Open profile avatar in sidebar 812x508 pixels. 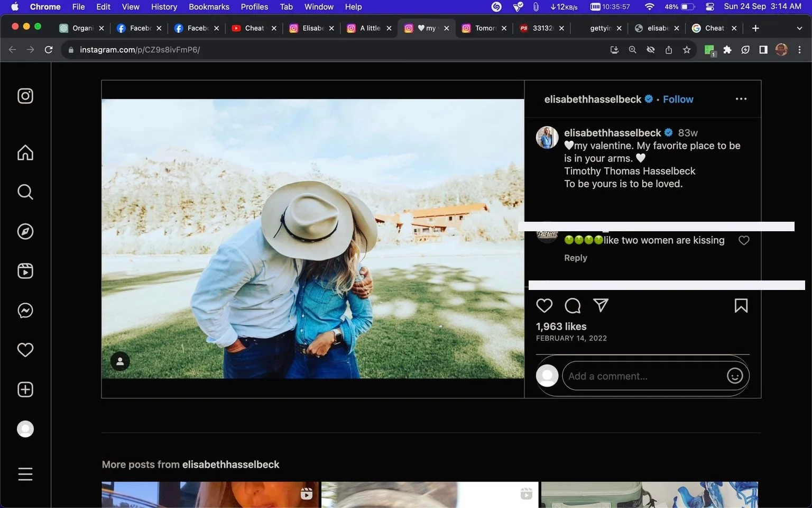coord(25,429)
